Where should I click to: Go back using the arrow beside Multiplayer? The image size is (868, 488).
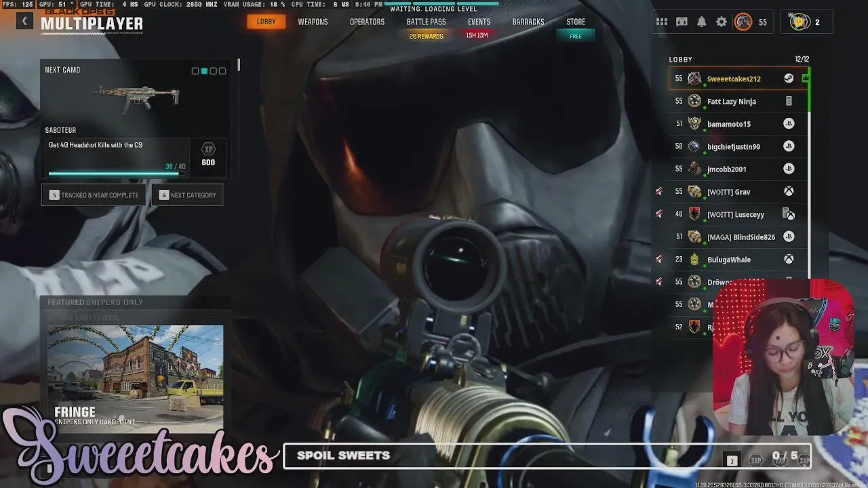pos(24,21)
